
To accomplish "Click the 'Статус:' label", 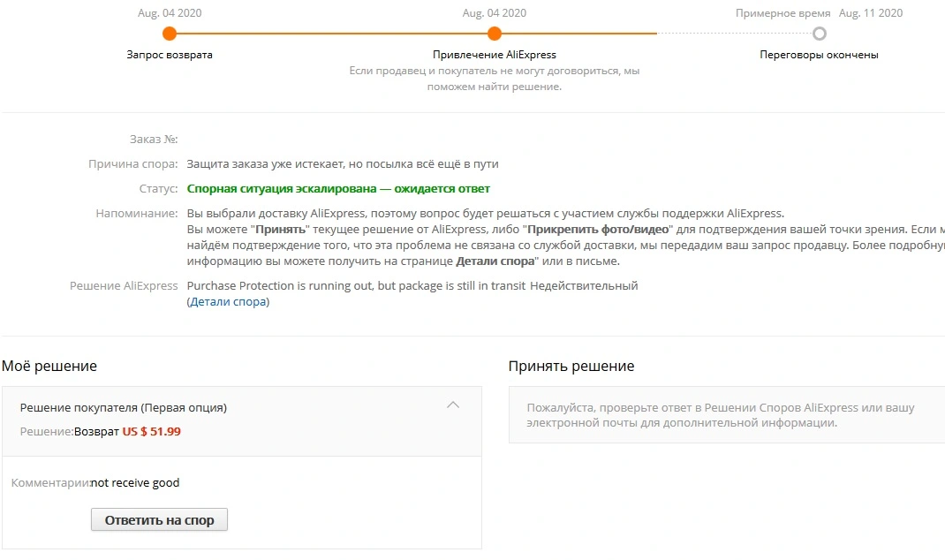I will 158,189.
